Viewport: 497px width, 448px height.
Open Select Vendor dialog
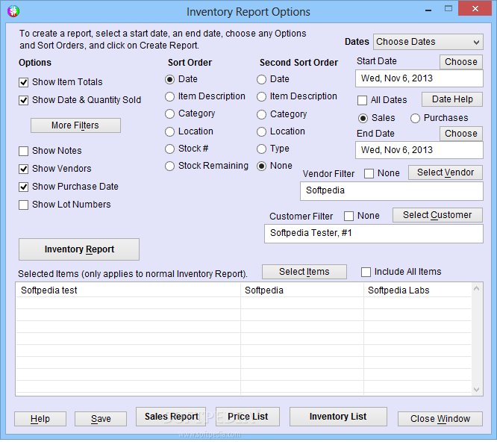(x=446, y=172)
